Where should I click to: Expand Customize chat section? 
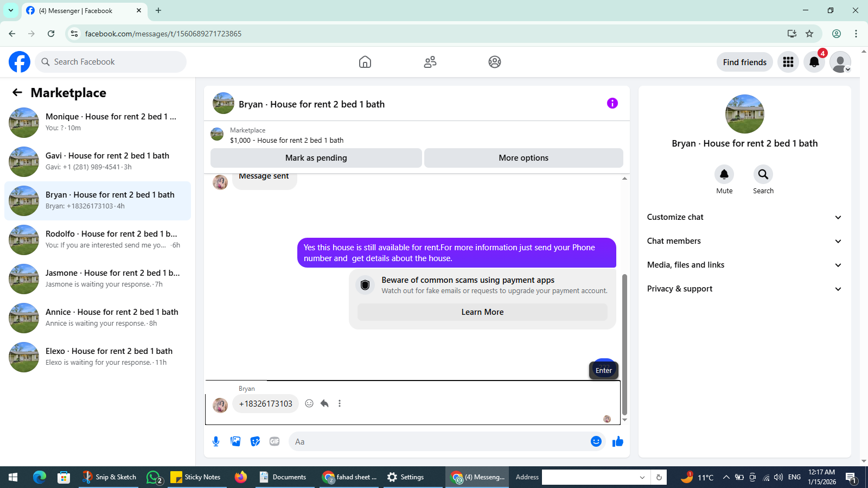coord(745,217)
